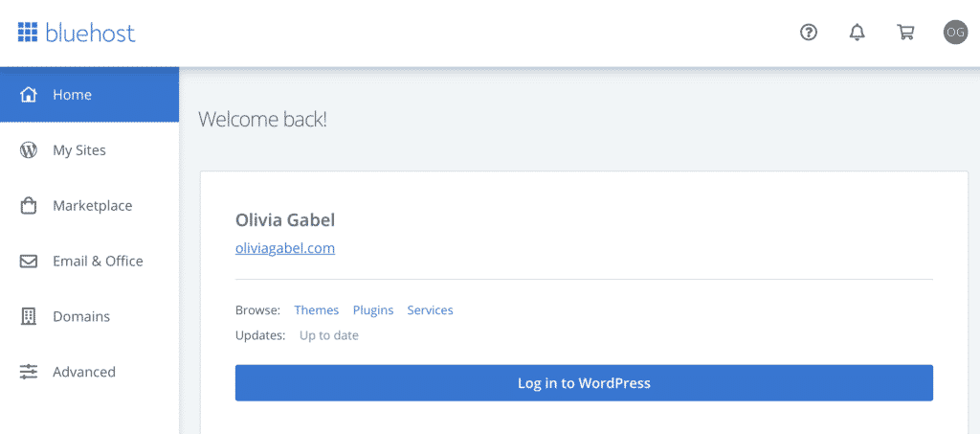Viewport: 980px width, 434px height.
Task: Browse Themes link
Action: pos(316,310)
